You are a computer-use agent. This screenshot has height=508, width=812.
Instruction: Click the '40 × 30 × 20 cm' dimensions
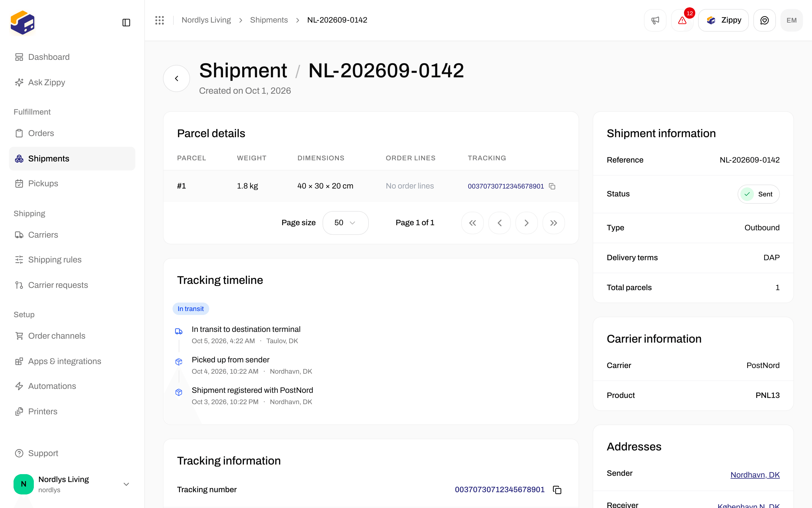(325, 186)
